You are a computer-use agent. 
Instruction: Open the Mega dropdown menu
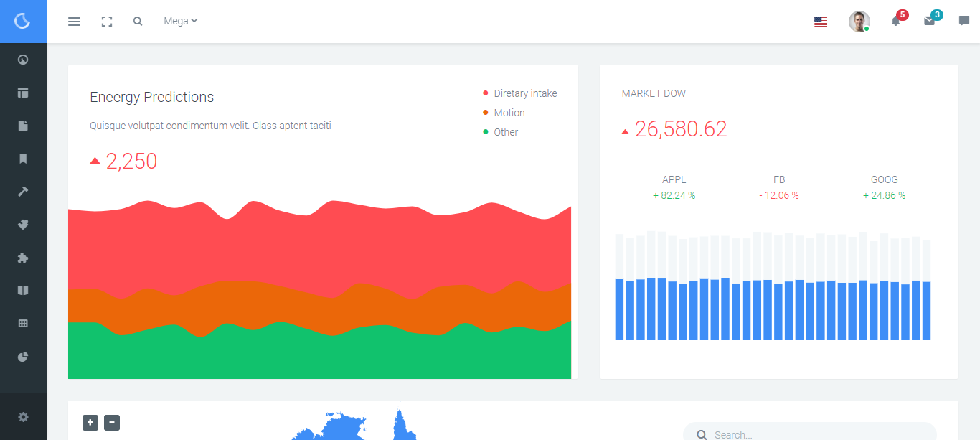point(180,22)
